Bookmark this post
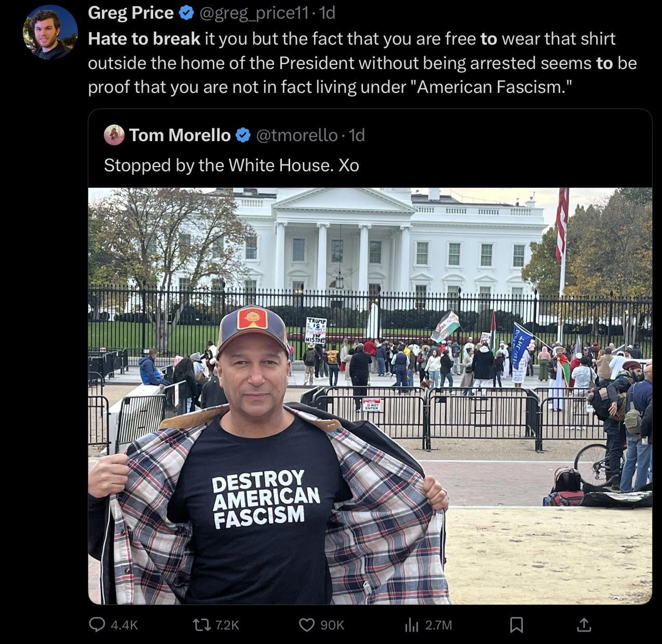 516,625
